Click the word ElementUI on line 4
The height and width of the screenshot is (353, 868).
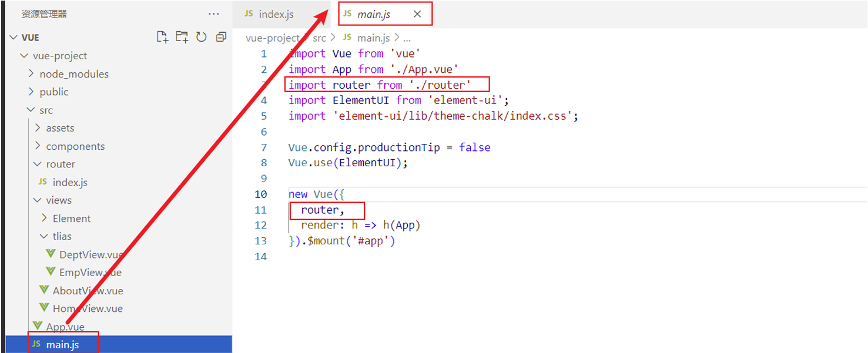(x=361, y=100)
